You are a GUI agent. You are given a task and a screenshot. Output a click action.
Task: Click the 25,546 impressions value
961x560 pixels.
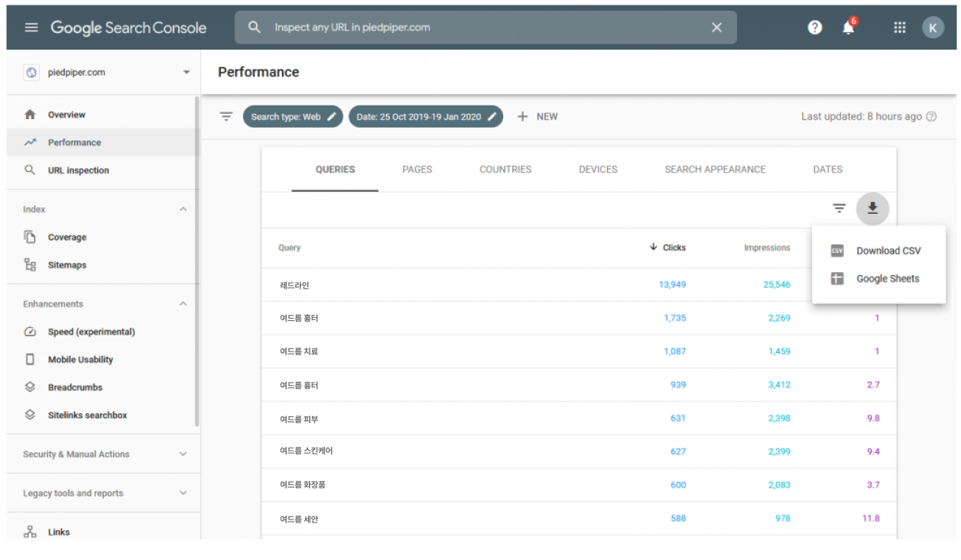click(x=777, y=285)
